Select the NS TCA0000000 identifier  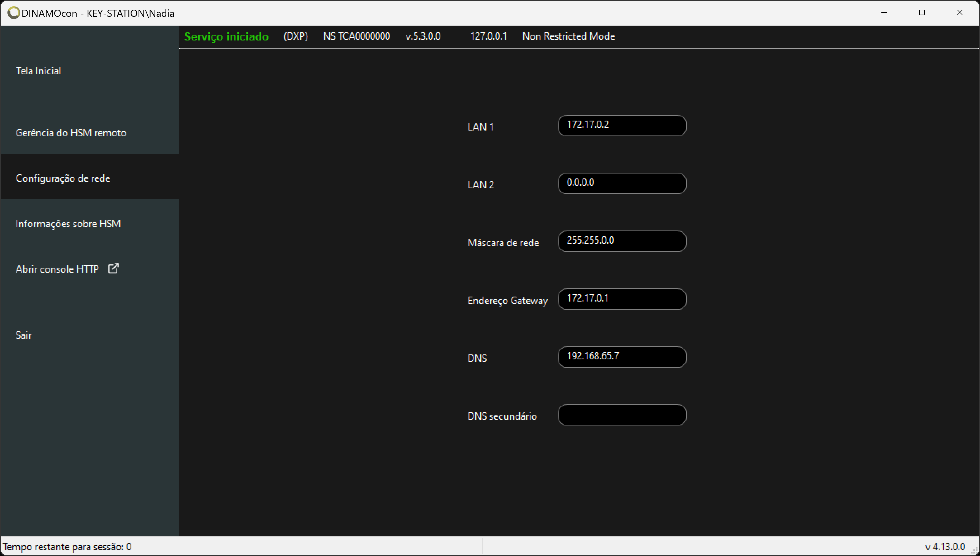coord(357,36)
